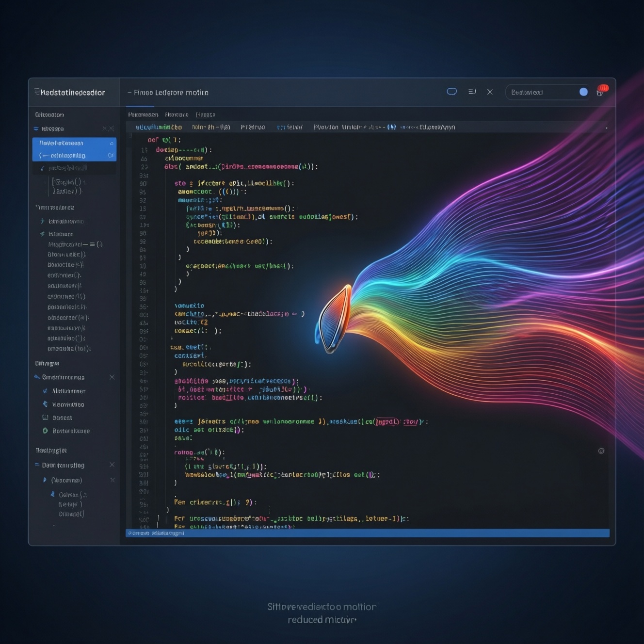Screen dimensions: 644x644
Task: Expand the "(Nvoornna)" item via its blue arrow icon
Action: tap(45, 480)
